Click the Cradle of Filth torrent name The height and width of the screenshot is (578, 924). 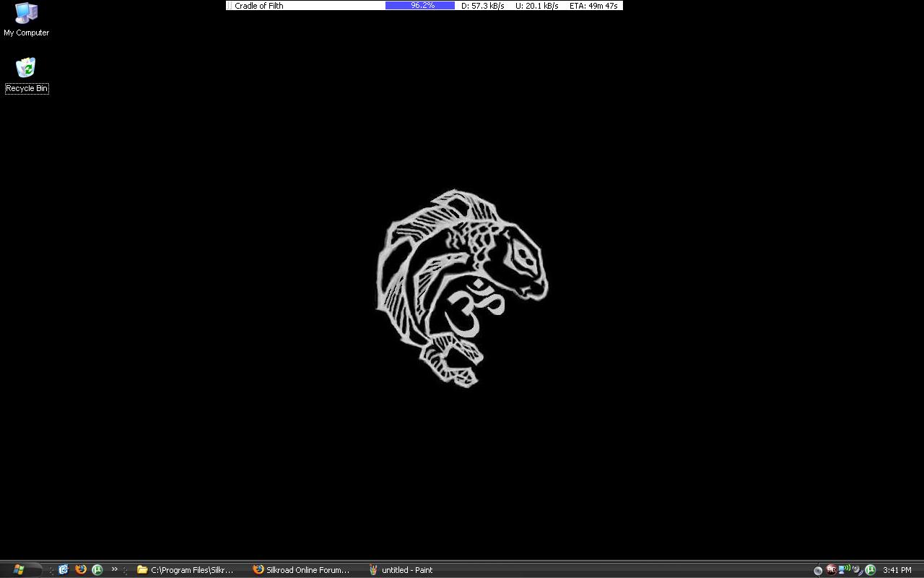click(x=258, y=6)
